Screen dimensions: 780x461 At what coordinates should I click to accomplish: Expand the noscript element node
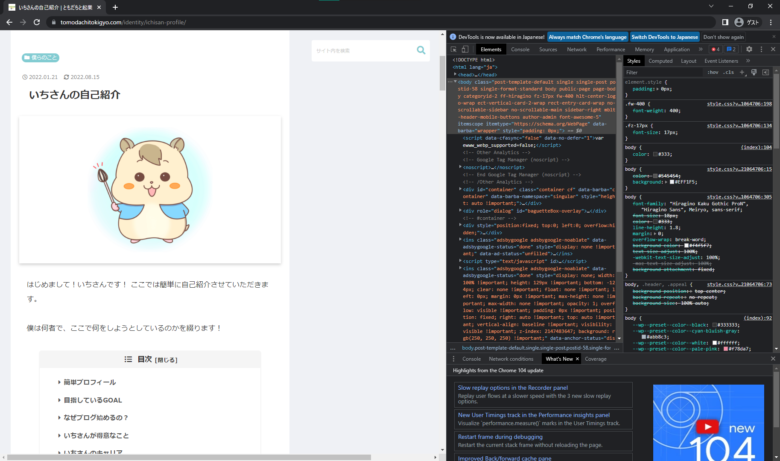click(x=460, y=167)
